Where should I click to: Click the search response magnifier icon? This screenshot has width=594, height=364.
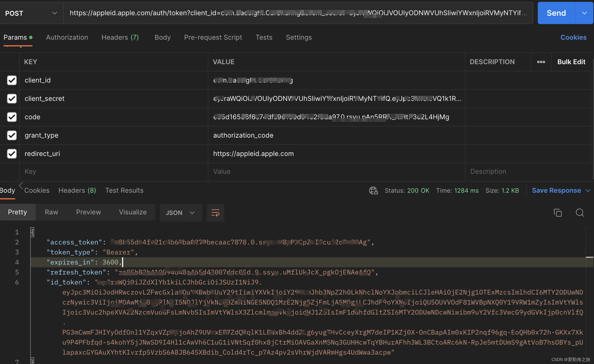click(x=580, y=213)
